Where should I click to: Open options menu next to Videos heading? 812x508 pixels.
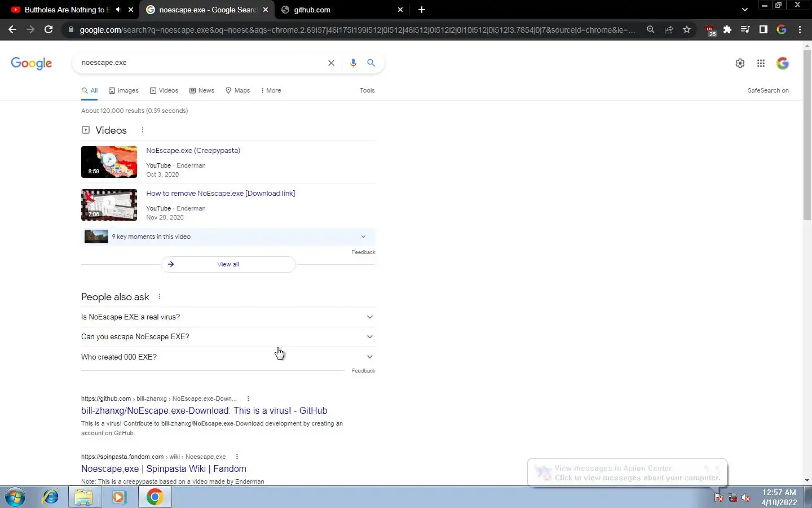[143, 130]
